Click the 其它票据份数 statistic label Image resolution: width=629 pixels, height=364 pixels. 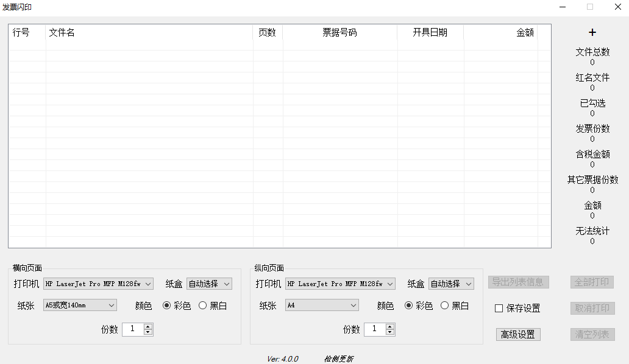click(x=592, y=180)
